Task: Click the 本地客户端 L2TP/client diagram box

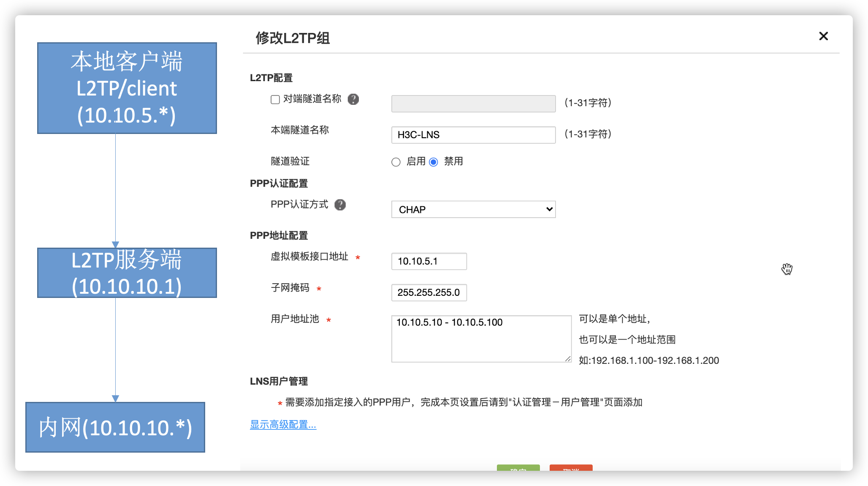Action: 127,88
